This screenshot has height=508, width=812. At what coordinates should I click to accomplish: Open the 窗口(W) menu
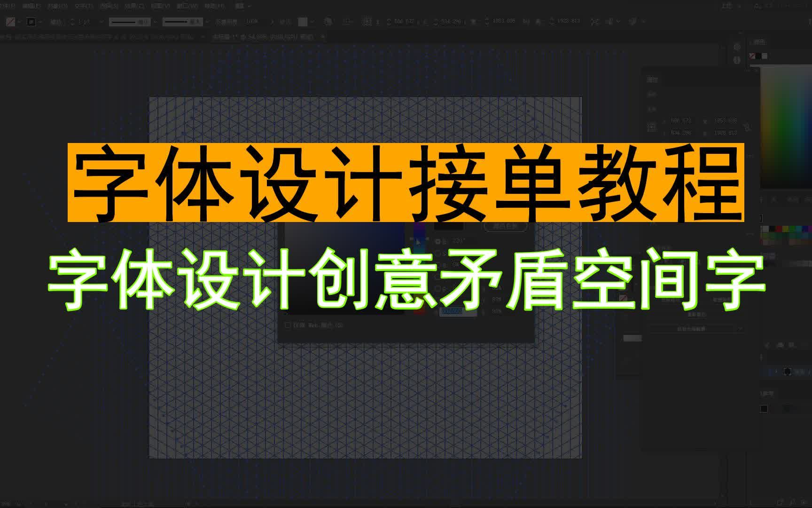tap(187, 6)
